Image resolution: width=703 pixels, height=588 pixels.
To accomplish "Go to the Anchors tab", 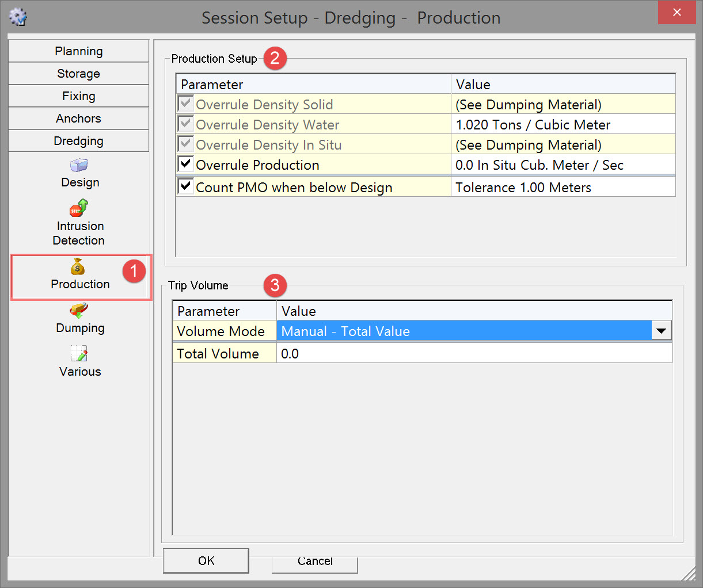I will click(79, 119).
